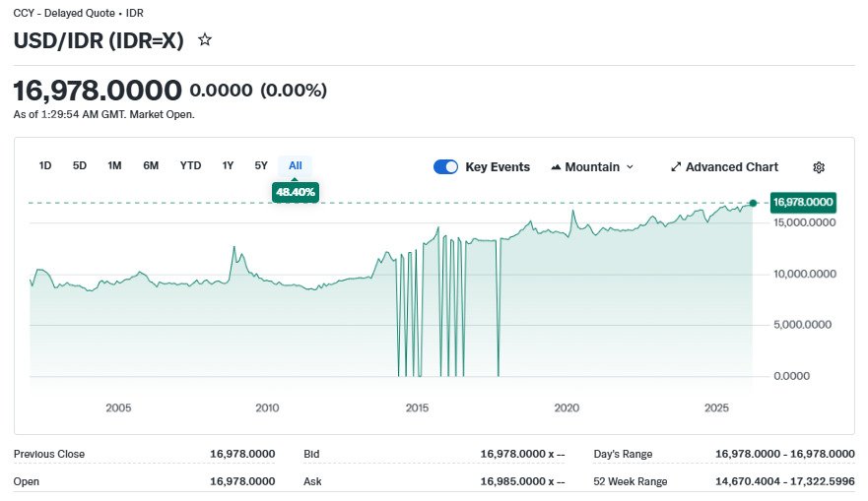Expand the Mountain chart type dropdown
The height and width of the screenshot is (501, 868).
[630, 167]
